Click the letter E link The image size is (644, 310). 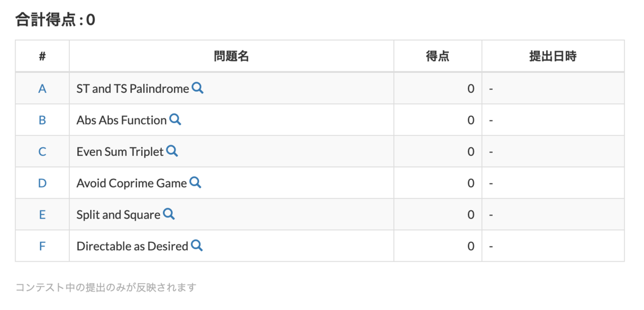42,214
